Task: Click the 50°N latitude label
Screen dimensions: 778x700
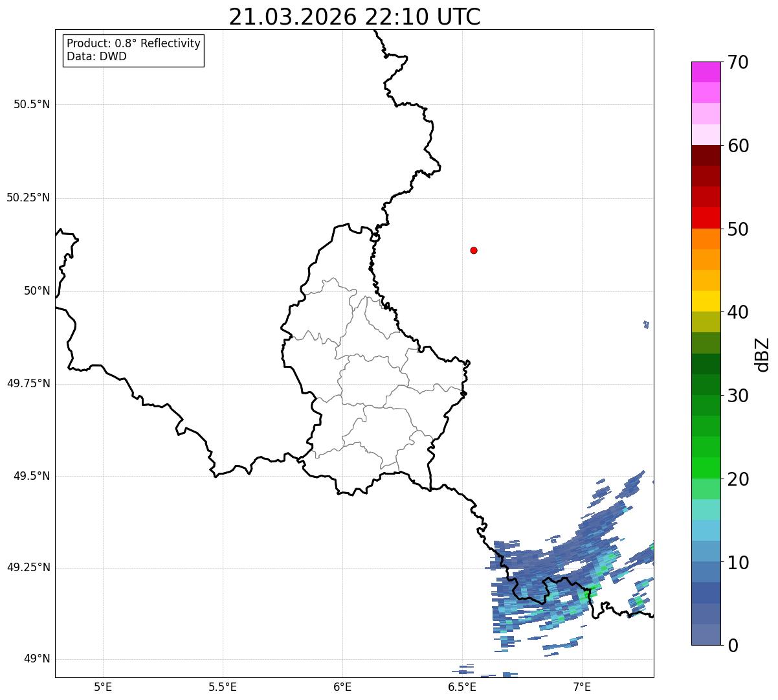Action: [x=37, y=291]
